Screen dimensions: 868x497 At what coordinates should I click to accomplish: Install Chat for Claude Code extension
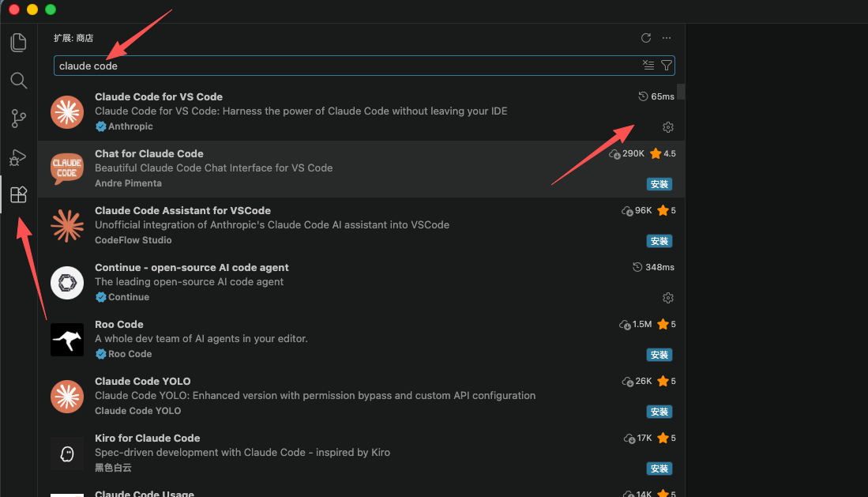pyautogui.click(x=659, y=184)
